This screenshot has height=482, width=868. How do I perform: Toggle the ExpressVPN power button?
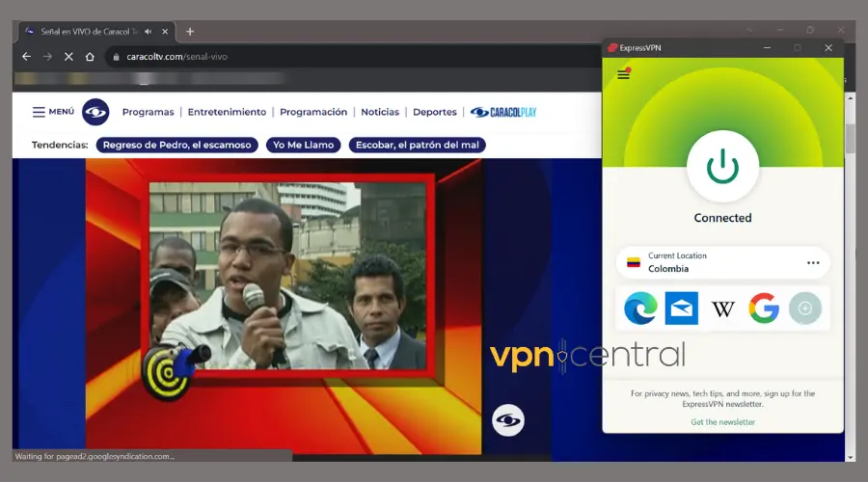(x=722, y=166)
